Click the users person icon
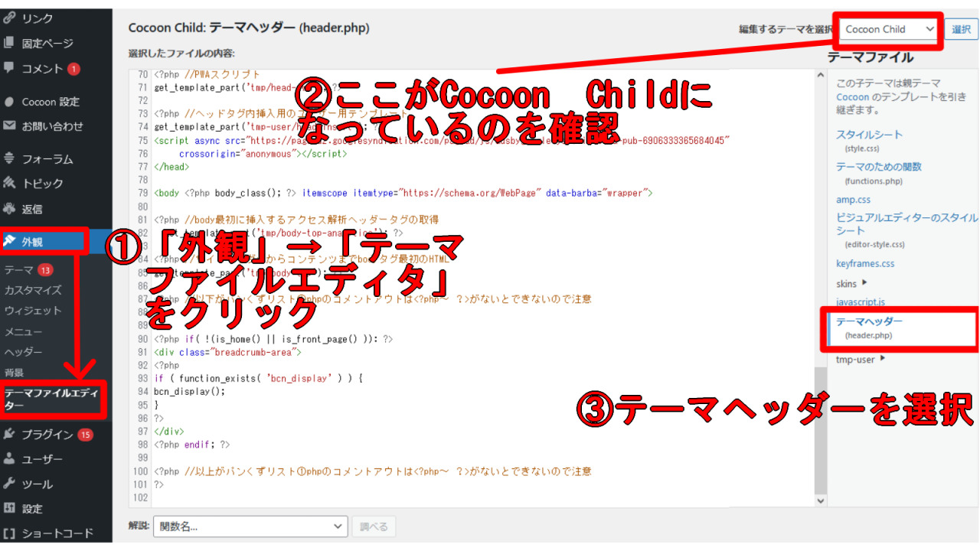This screenshot has width=980, height=551. pyautogui.click(x=9, y=459)
